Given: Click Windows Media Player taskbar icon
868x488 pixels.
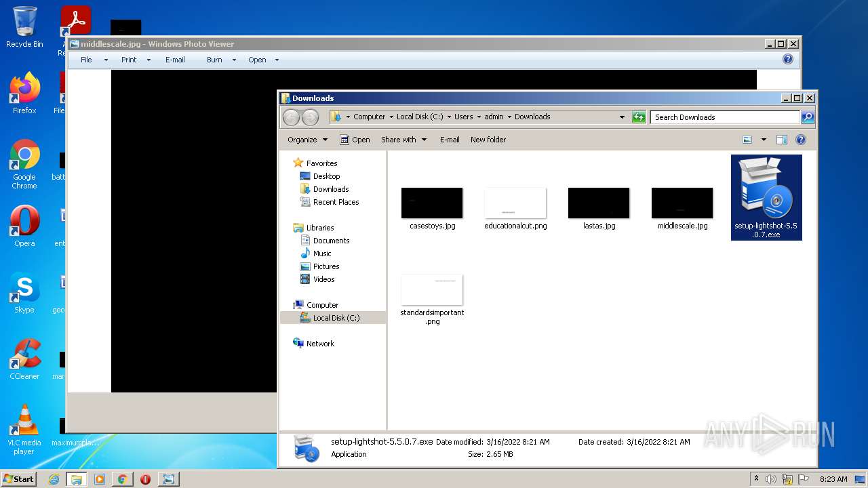Looking at the screenshot, I should [x=100, y=479].
